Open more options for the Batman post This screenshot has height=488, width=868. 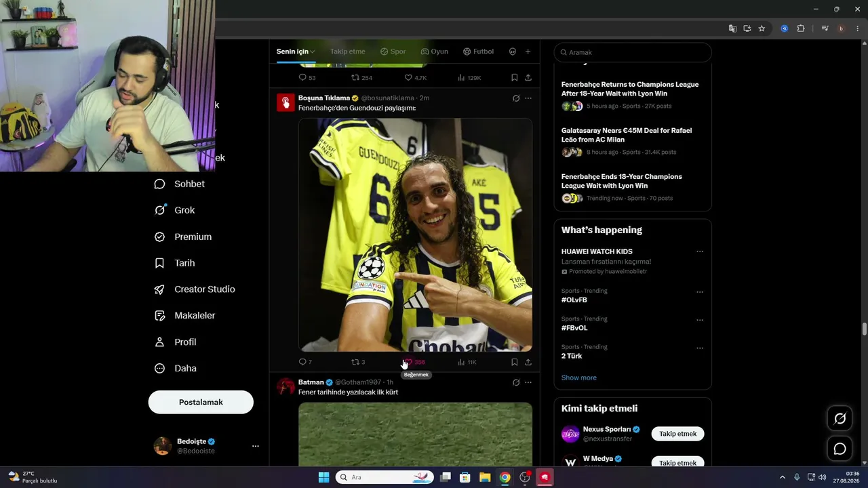(x=528, y=382)
